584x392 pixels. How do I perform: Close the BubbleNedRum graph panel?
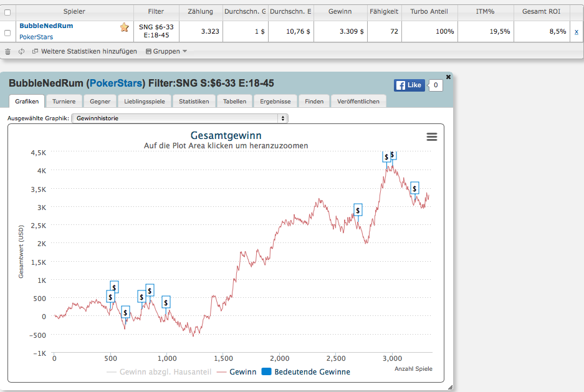448,77
